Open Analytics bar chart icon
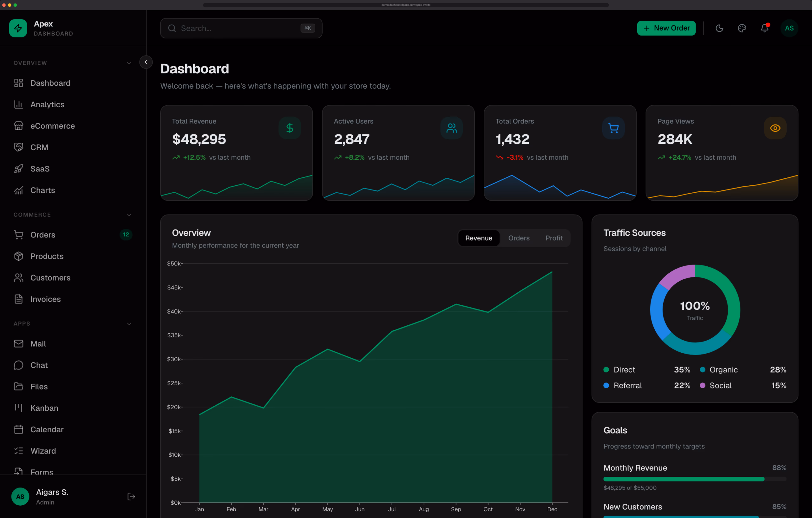The height and width of the screenshot is (518, 812). (18, 105)
